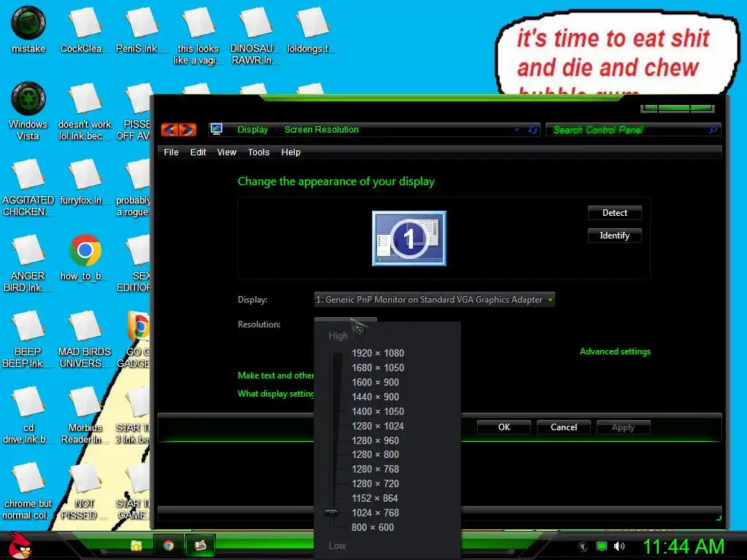Open the Tools menu

click(259, 152)
